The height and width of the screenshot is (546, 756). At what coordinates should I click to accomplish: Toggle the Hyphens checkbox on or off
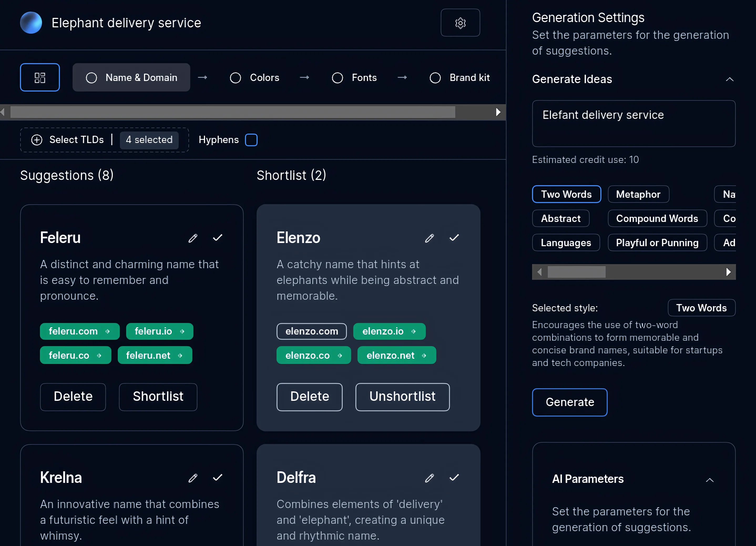(x=251, y=140)
